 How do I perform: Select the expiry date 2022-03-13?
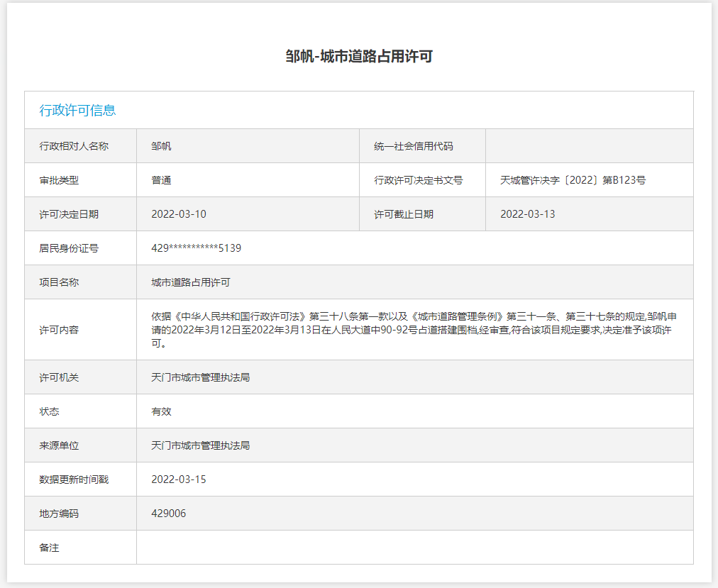click(x=528, y=214)
